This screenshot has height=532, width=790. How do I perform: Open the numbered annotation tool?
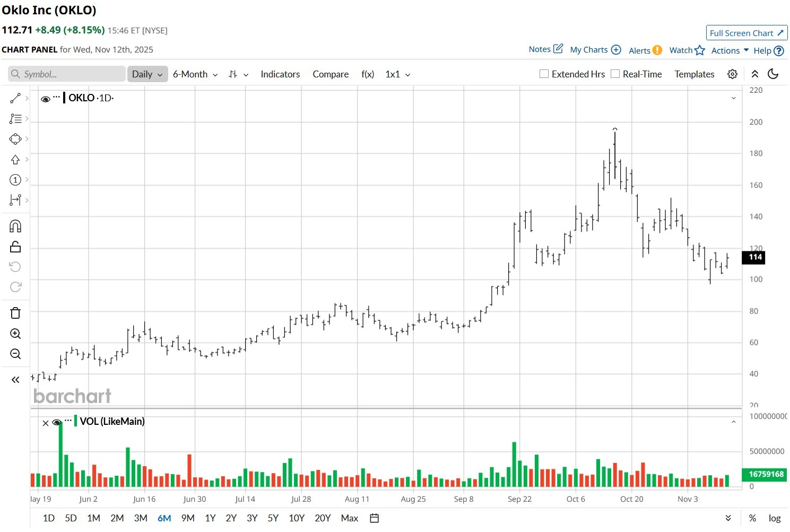coord(15,180)
